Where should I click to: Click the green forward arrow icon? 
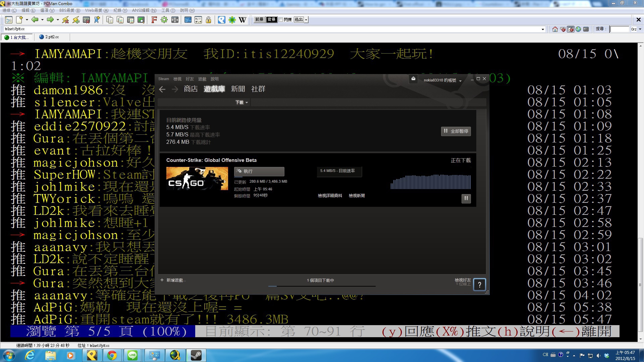click(50, 20)
